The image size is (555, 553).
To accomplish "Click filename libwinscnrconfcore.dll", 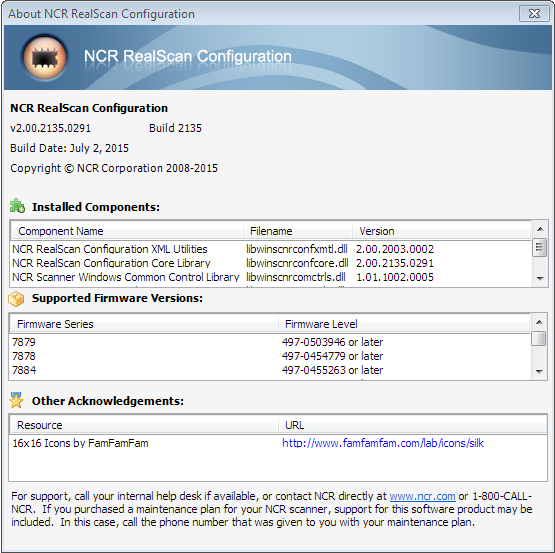I will 297,263.
